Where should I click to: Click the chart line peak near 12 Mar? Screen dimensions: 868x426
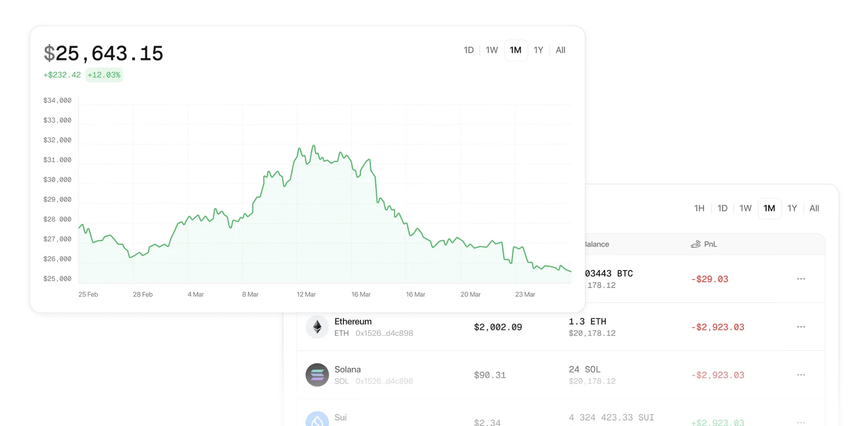tap(313, 146)
